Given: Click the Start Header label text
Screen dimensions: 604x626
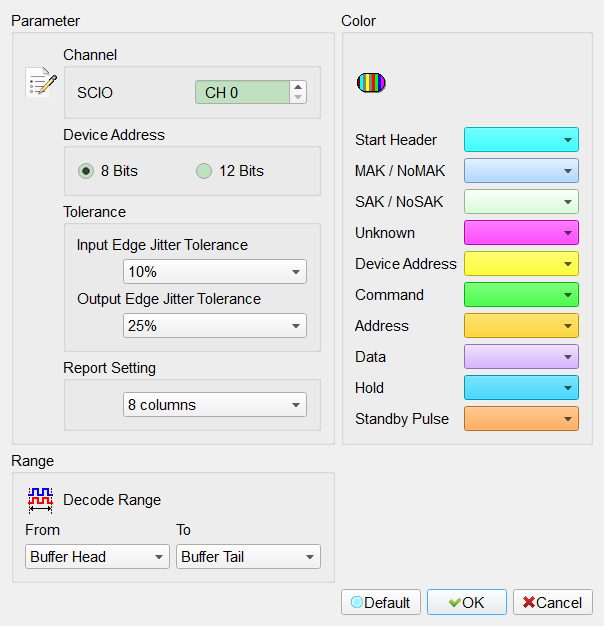Looking at the screenshot, I should click(x=396, y=140).
